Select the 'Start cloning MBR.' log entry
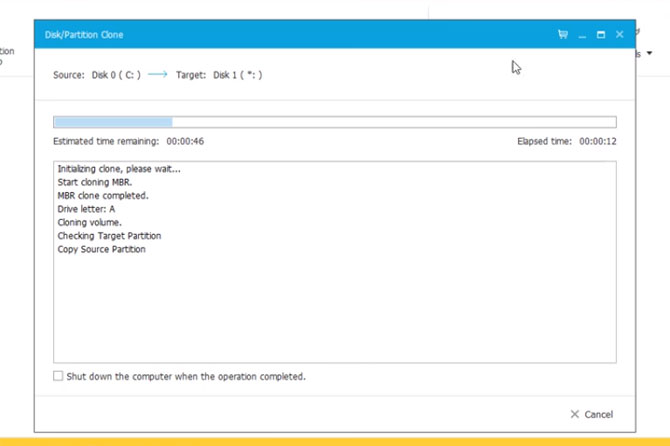670x446 pixels. [x=94, y=182]
